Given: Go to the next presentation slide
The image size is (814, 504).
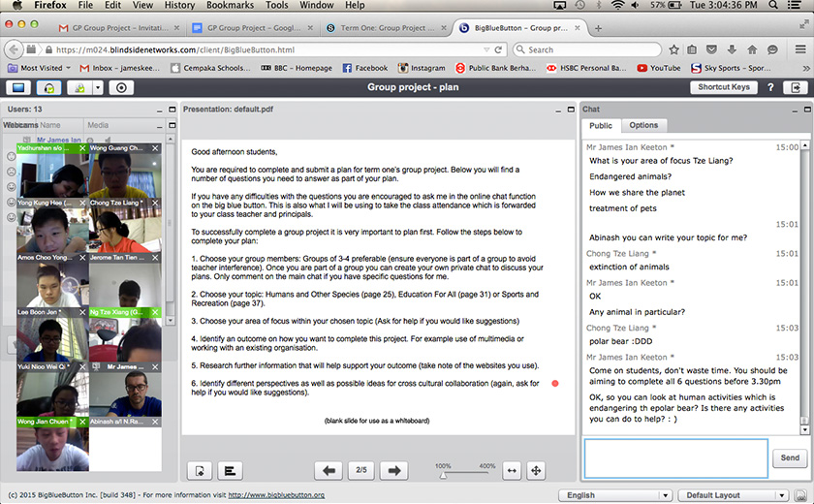Looking at the screenshot, I should coord(392,470).
